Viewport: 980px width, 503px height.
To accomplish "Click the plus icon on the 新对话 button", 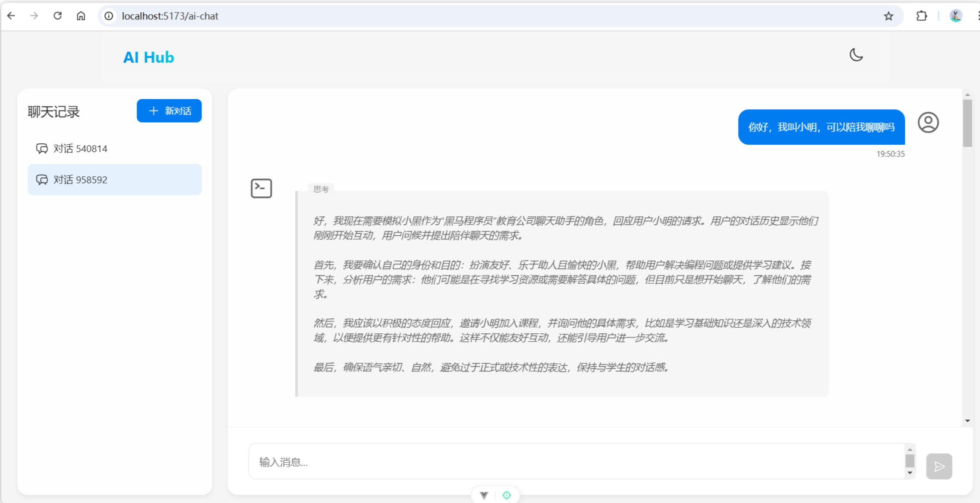I will pyautogui.click(x=153, y=111).
